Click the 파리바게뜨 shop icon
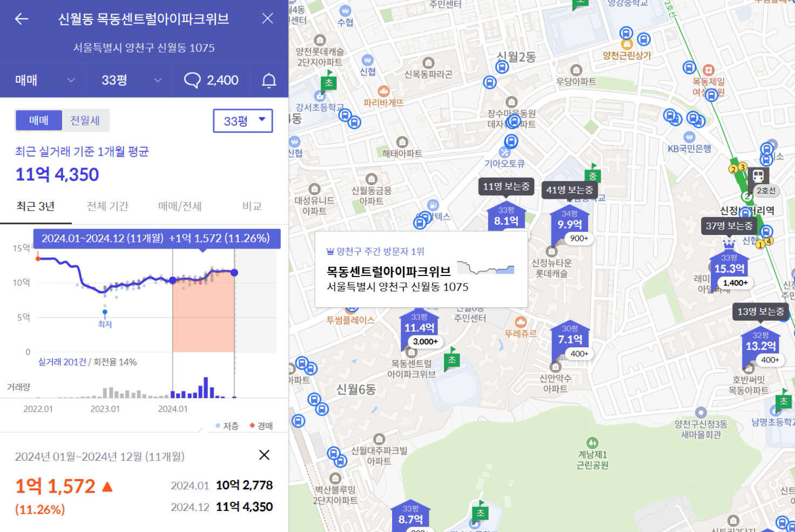Screen dimensions: 795x532 click(x=383, y=91)
